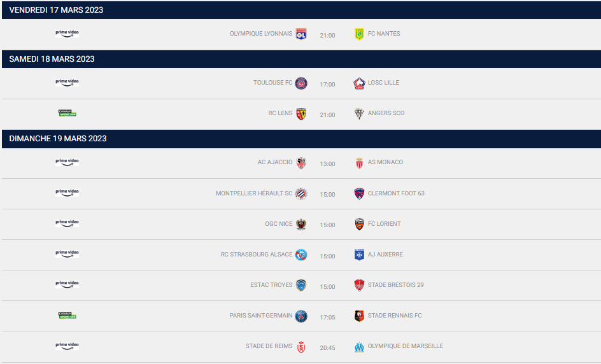Click the Olympique de Marseille logo
Image resolution: width=601 pixels, height=364 pixels.
[359, 347]
